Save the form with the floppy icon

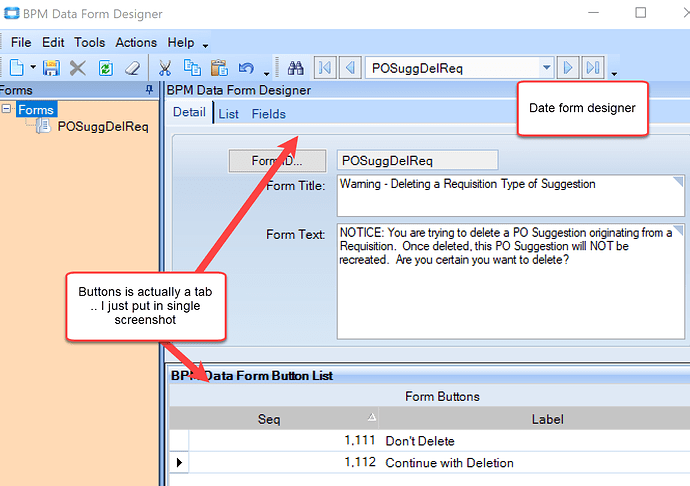[x=51, y=68]
